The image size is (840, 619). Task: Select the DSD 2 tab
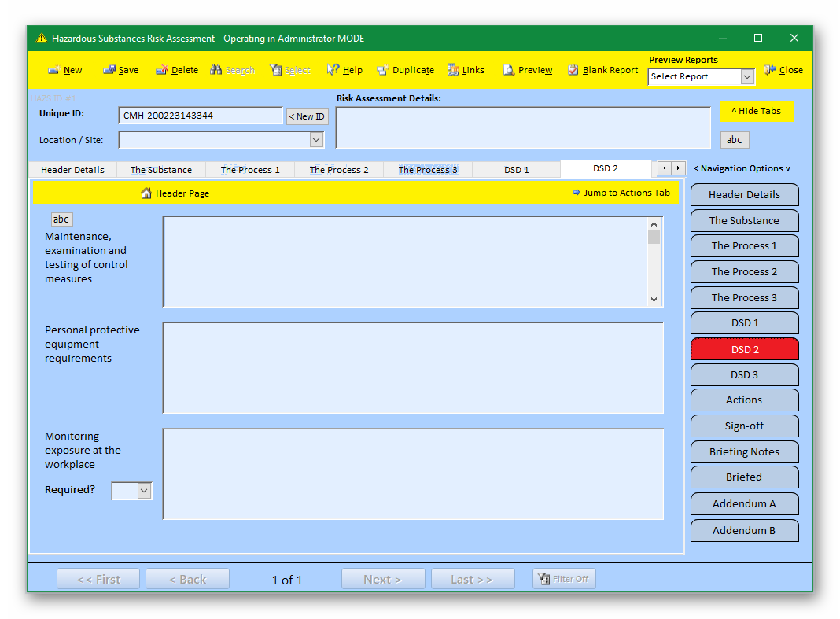click(606, 168)
